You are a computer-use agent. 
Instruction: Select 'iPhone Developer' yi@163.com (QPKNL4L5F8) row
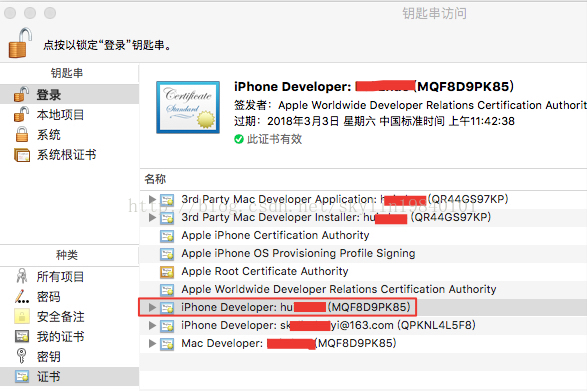tap(363, 325)
